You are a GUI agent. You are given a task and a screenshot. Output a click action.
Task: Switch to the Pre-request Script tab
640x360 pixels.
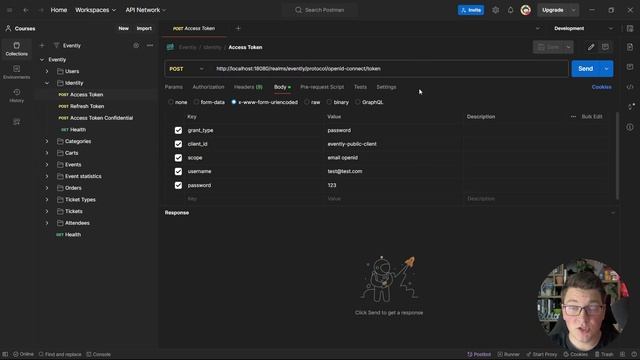(x=322, y=87)
